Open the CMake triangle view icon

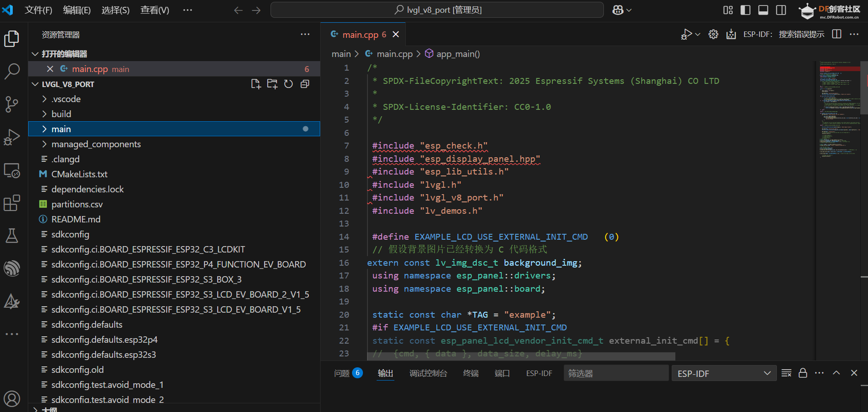12,301
